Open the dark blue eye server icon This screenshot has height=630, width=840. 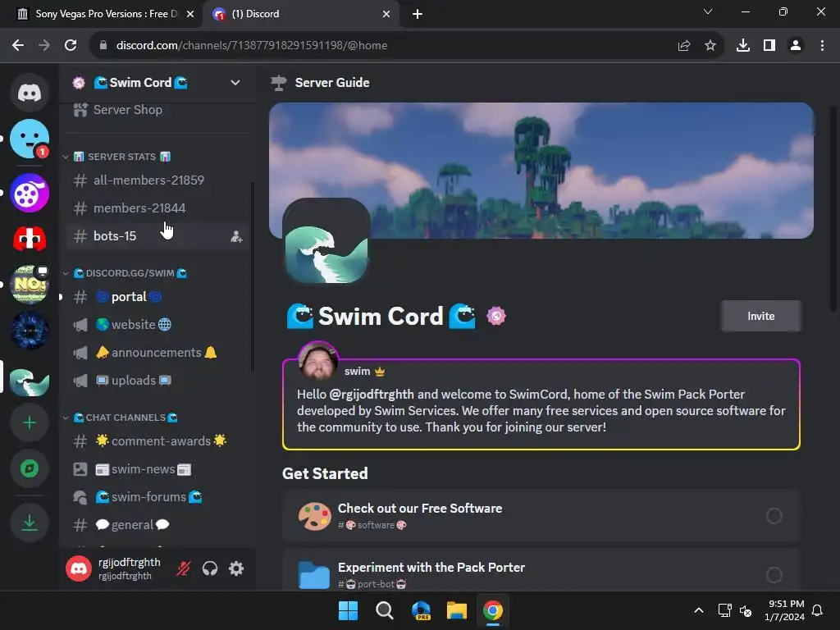point(30,331)
